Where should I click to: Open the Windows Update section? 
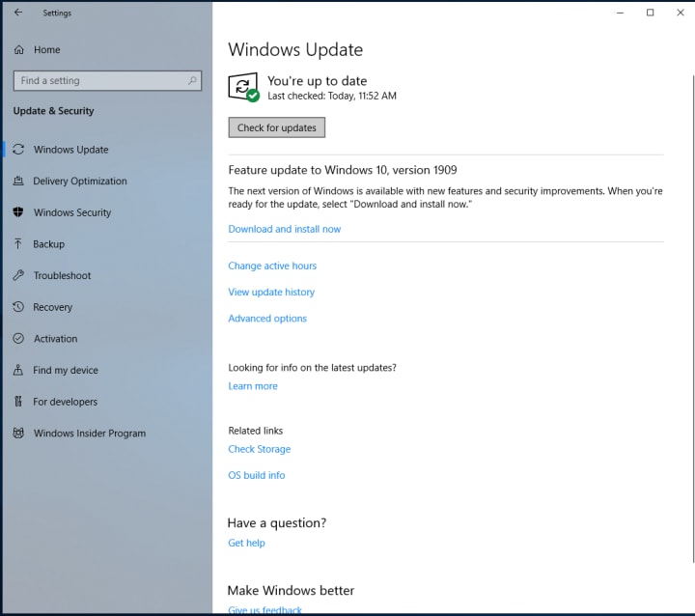point(70,150)
